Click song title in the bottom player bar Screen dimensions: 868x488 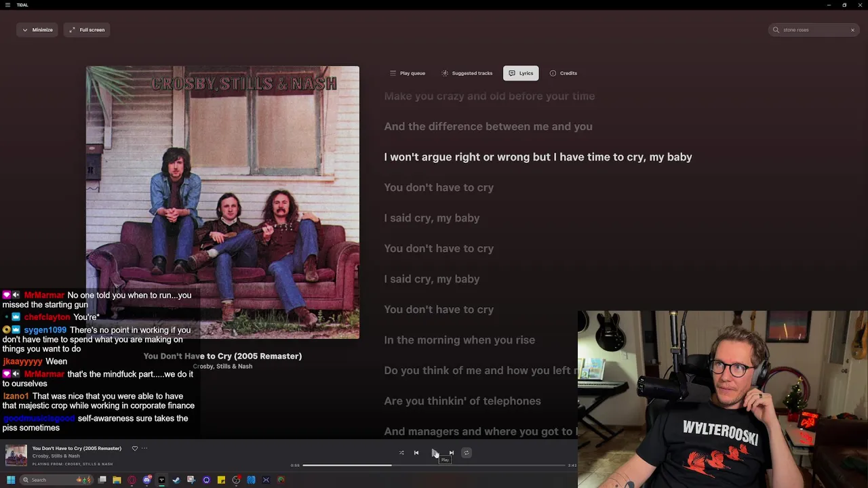(77, 448)
